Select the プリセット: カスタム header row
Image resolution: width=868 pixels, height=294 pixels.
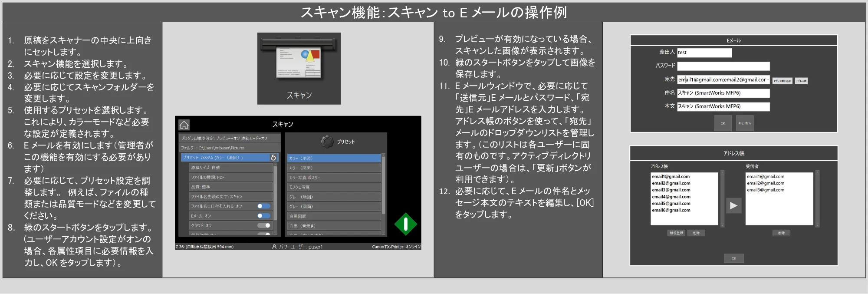[x=229, y=158]
